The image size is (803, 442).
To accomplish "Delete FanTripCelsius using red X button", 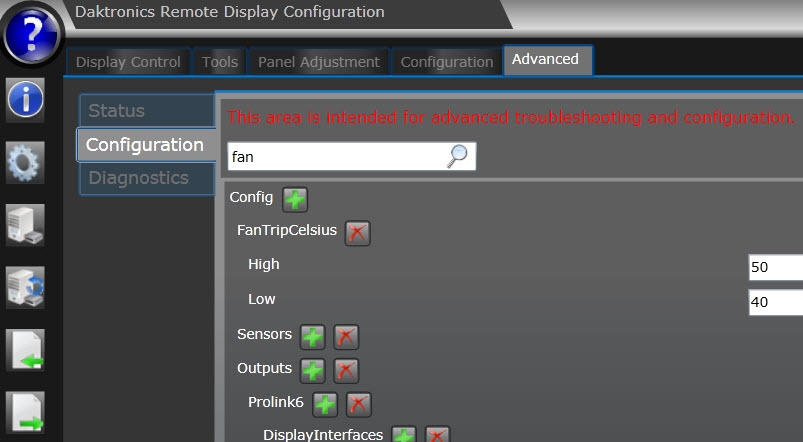I will click(x=357, y=233).
